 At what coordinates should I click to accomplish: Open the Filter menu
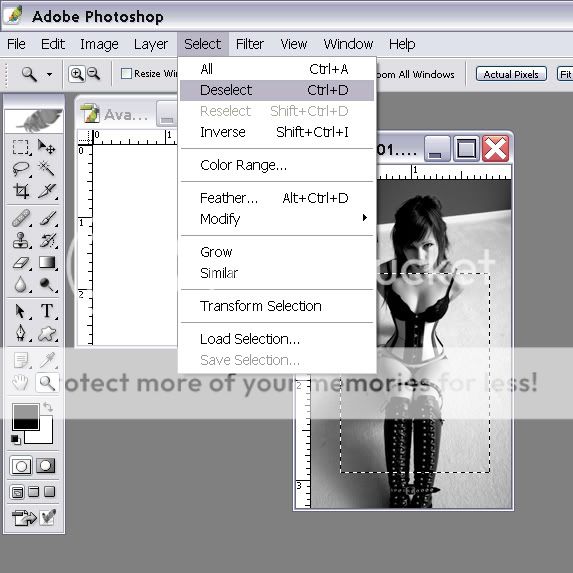250,44
